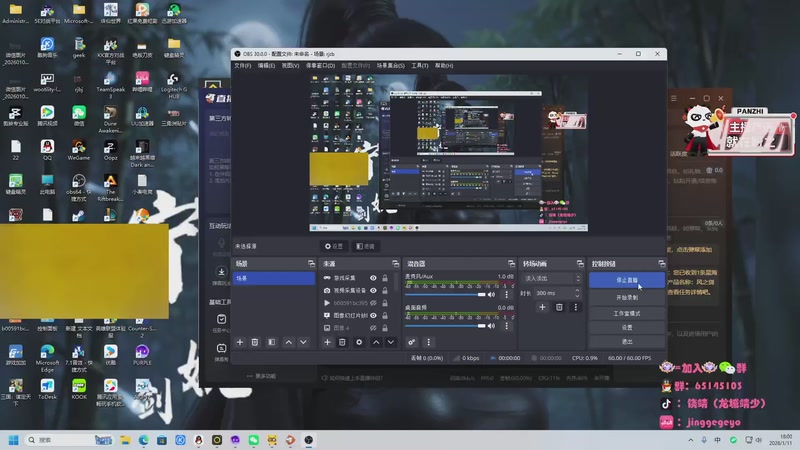Open three-dot options for 桌面音频 channel
This screenshot has width=800, height=450.
506,326
